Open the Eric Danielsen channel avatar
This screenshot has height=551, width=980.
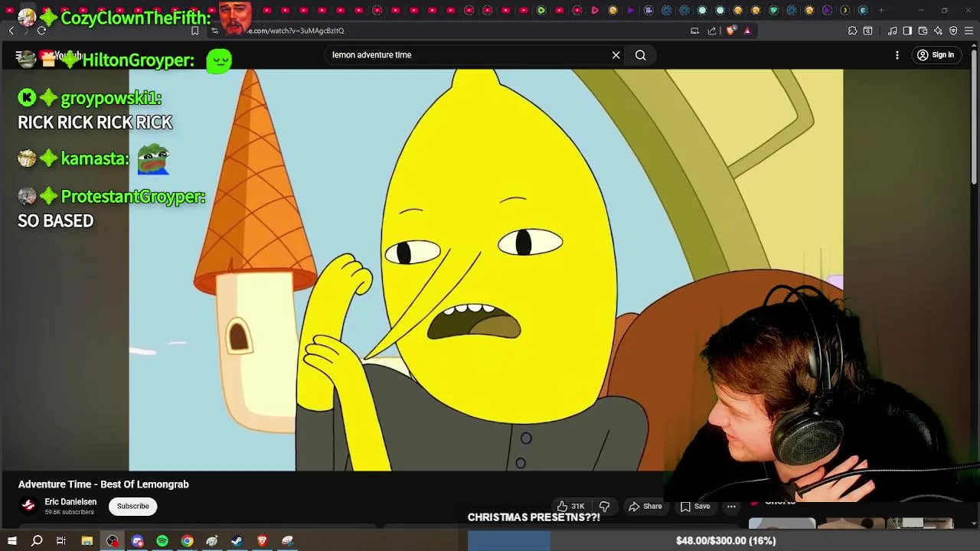(x=28, y=506)
